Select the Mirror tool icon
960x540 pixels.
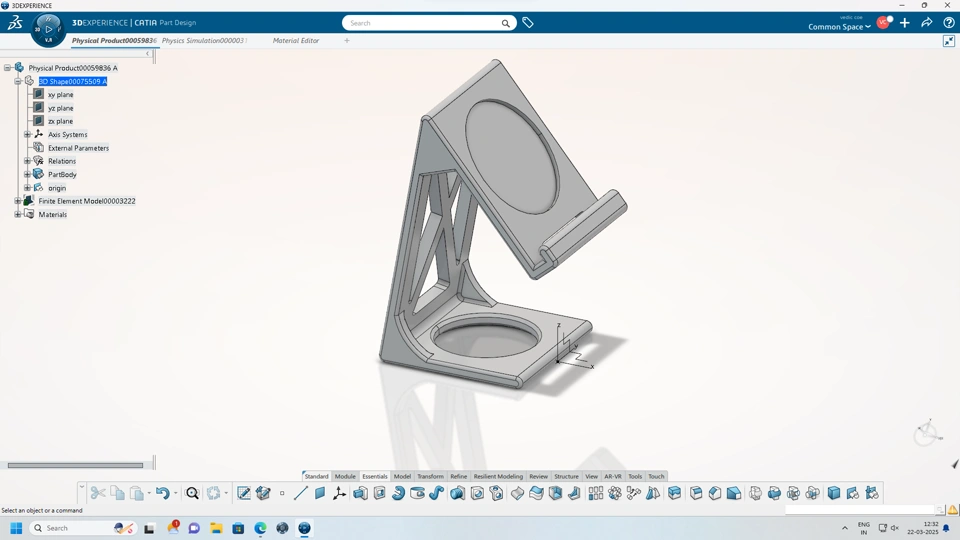tap(653, 493)
